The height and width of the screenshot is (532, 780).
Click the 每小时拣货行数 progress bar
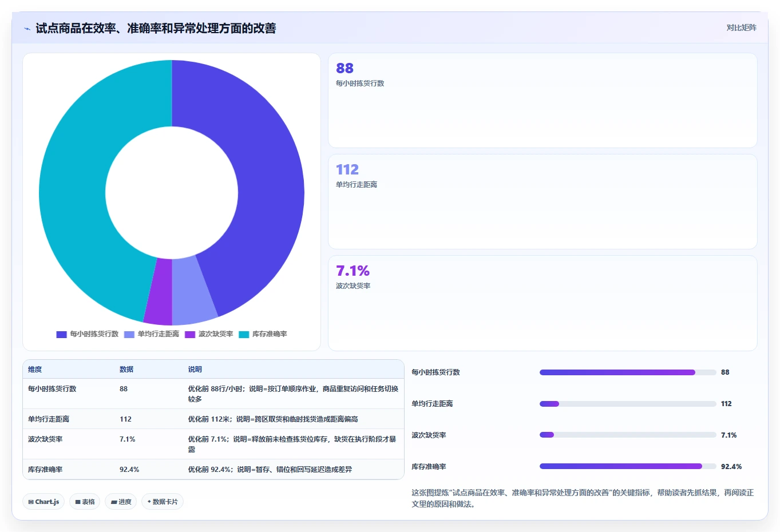tap(628, 372)
